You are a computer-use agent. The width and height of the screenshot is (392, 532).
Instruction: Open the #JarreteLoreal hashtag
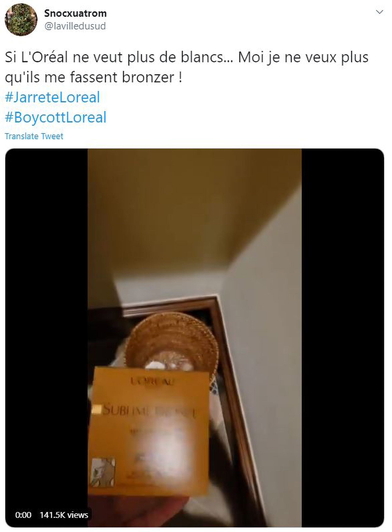tap(53, 97)
